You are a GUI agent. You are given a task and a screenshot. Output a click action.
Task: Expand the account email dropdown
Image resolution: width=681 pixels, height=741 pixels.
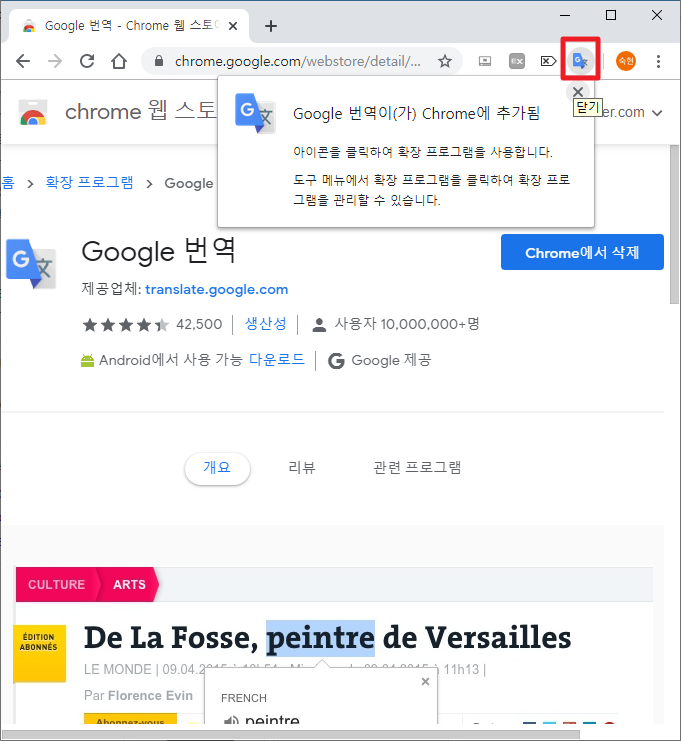(657, 113)
